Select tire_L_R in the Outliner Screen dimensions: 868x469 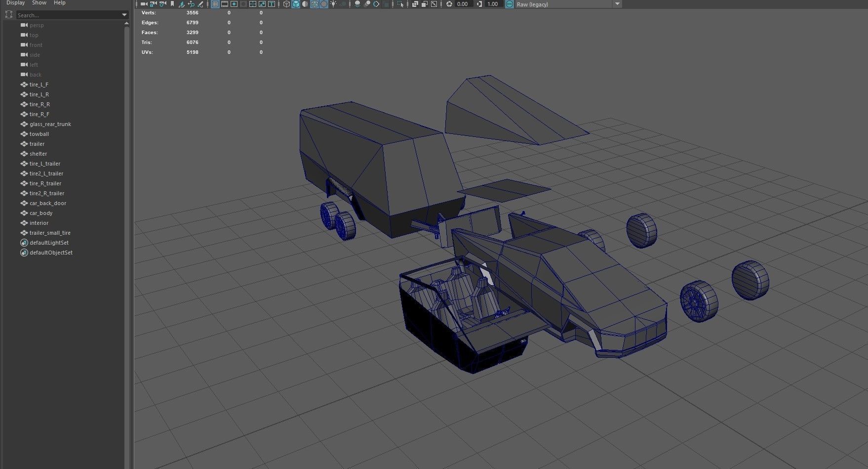[x=39, y=94]
